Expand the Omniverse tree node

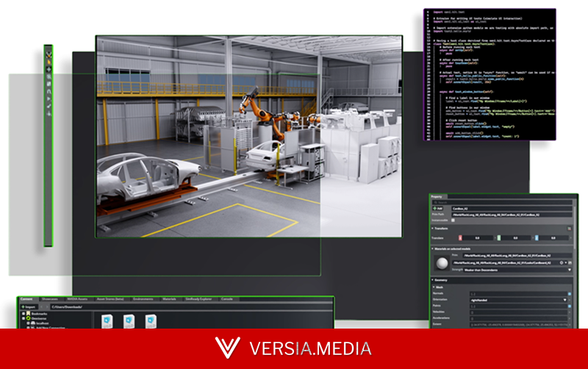click(x=24, y=318)
